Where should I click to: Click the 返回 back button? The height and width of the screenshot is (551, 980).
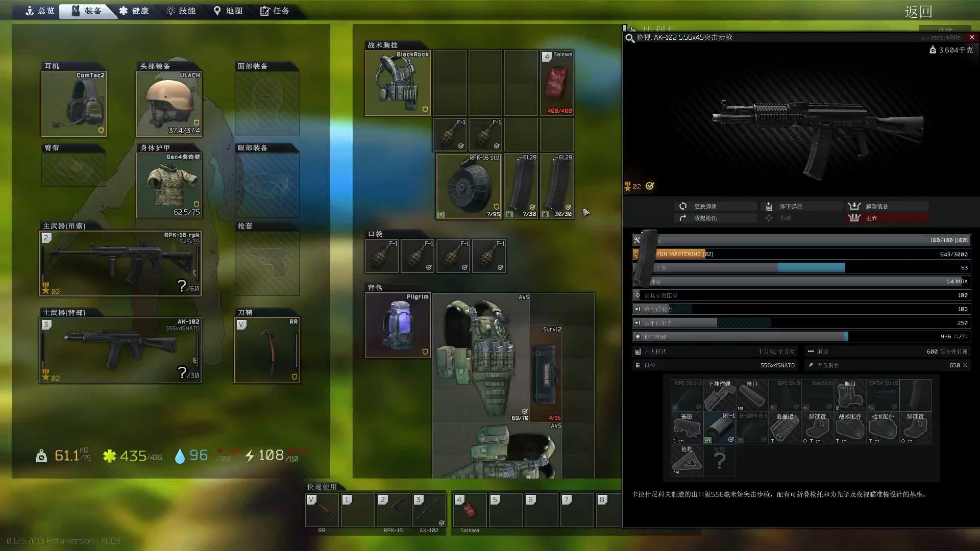[918, 12]
